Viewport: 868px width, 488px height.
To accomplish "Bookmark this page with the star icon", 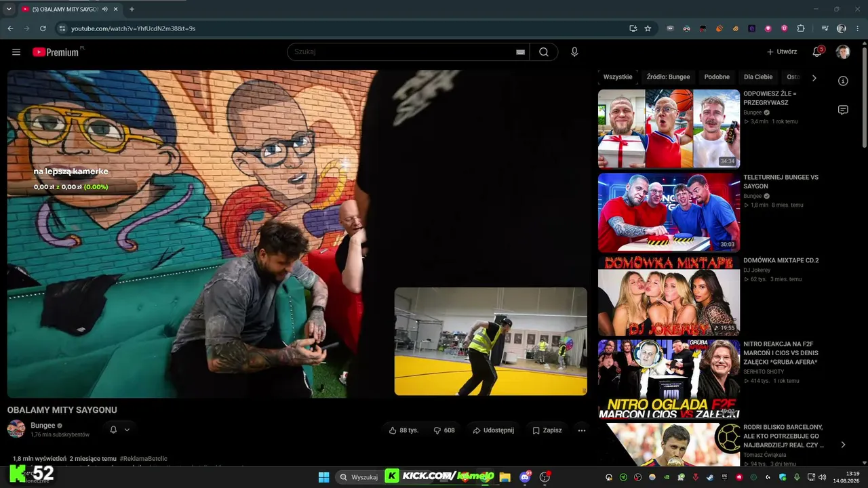I will [x=648, y=28].
